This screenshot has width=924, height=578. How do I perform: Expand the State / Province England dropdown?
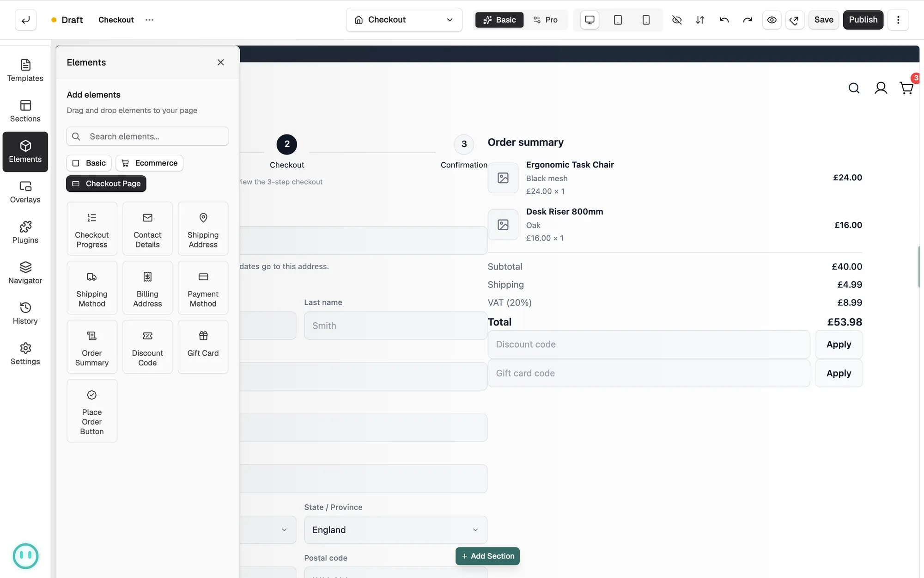[x=395, y=530]
